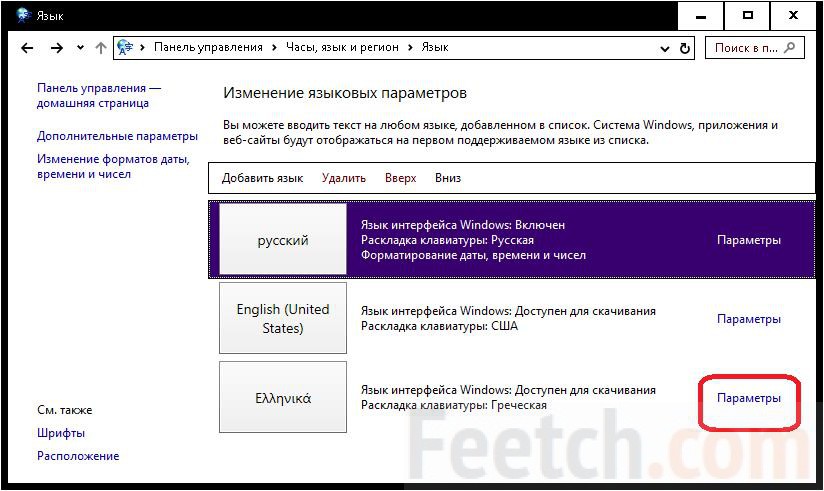Click the magnifier icon in the search box
The height and width of the screenshot is (491, 824).
pos(790,48)
